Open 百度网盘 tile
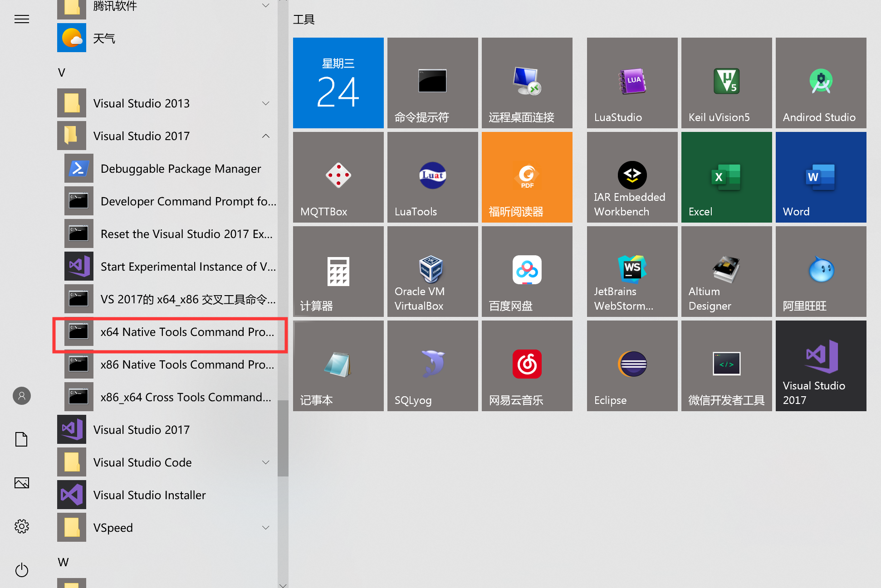The width and height of the screenshot is (881, 588). [527, 272]
